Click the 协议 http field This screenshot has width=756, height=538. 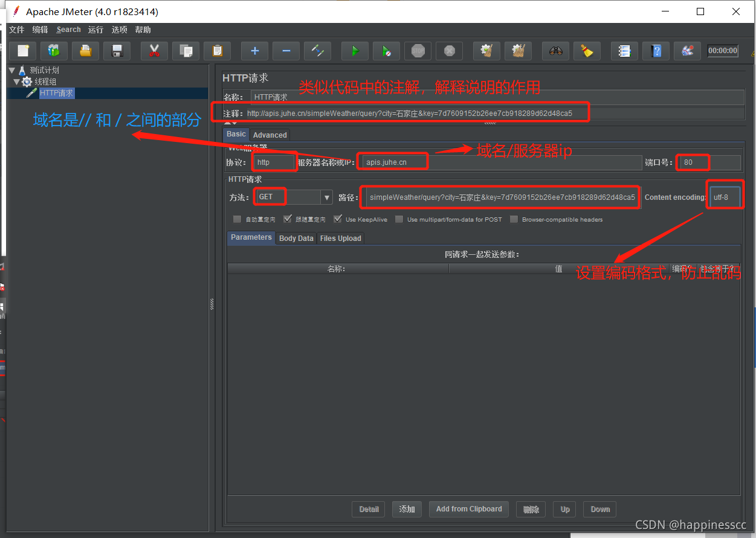coord(274,162)
